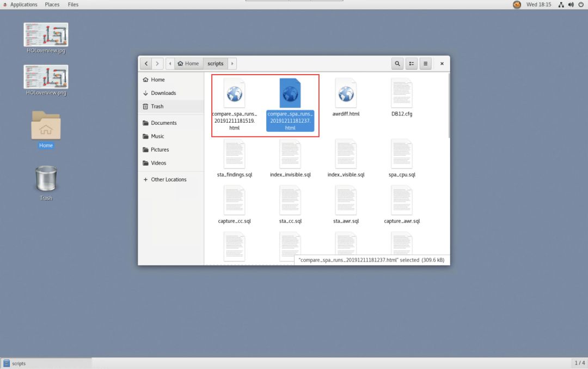Open Trash in the sidebar
588x369 pixels.
[171, 106]
